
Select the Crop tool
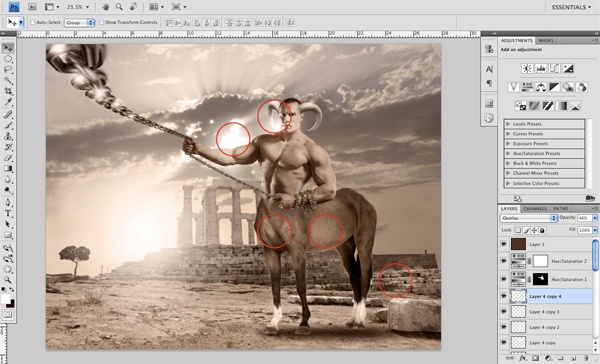[8, 91]
